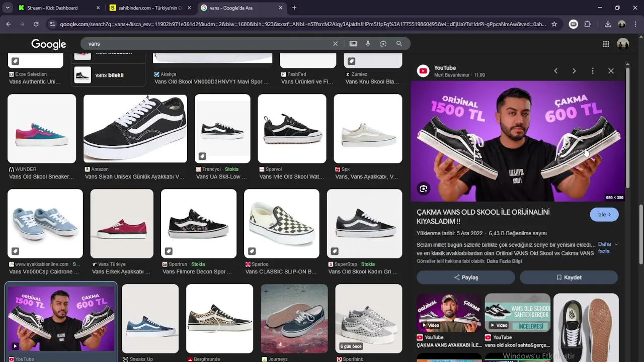This screenshot has width=644, height=362.
Task: Go back in browser history
Action: click(x=9, y=24)
